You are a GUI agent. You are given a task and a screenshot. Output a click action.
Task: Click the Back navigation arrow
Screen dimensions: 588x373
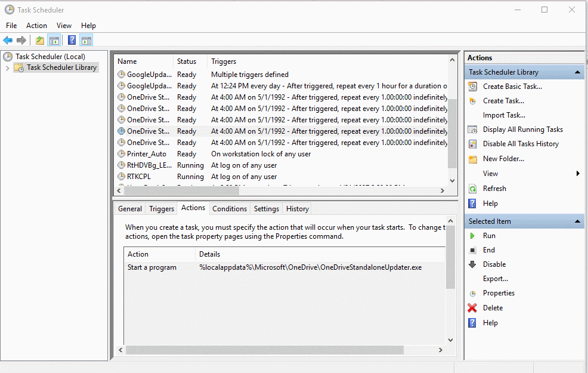click(8, 40)
